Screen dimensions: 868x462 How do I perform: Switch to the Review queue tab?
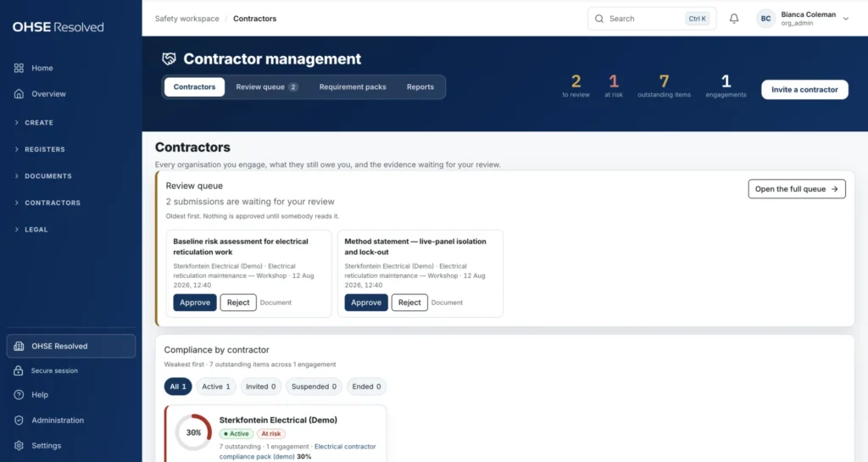(x=267, y=86)
